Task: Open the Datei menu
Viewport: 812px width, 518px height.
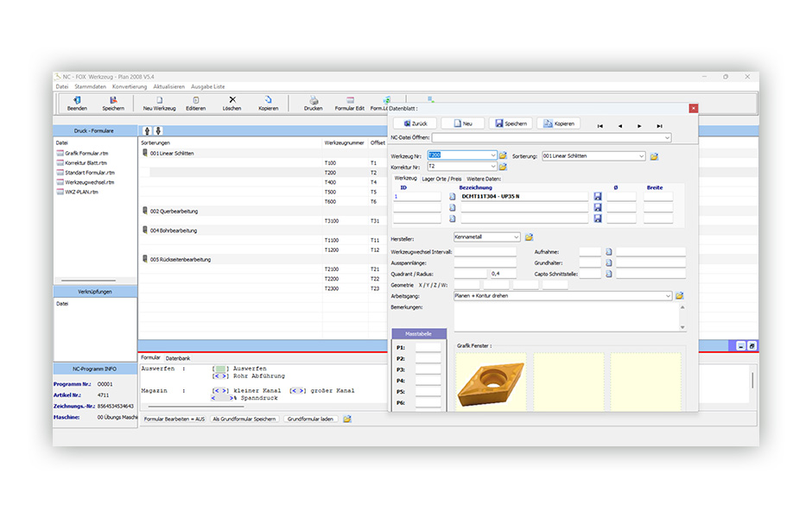Action: 62,86
